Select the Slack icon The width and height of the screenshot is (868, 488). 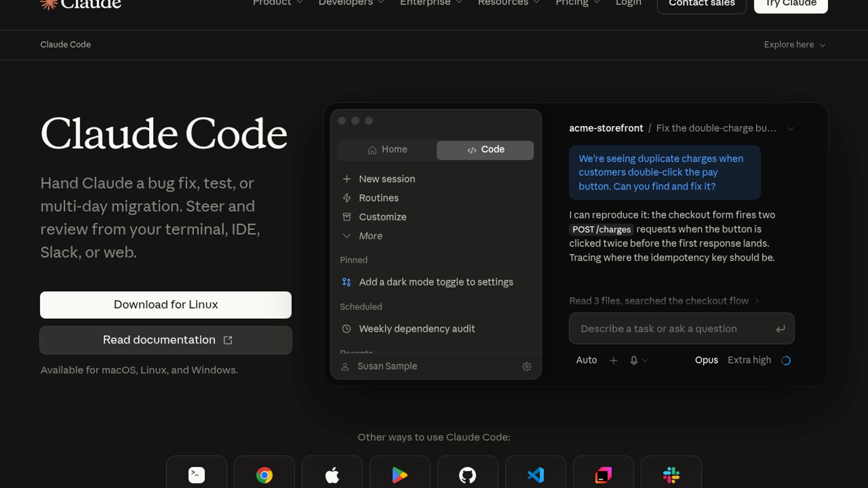(671, 475)
